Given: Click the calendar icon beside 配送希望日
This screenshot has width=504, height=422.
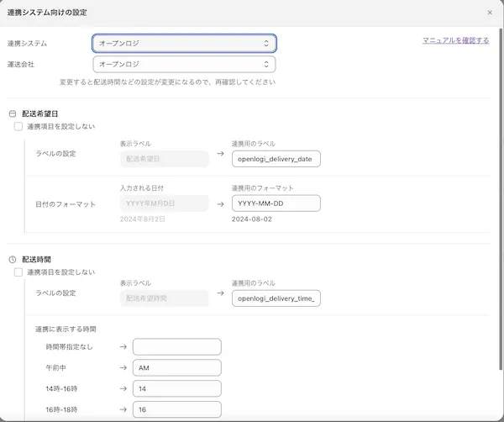Looking at the screenshot, I should pyautogui.click(x=13, y=113).
